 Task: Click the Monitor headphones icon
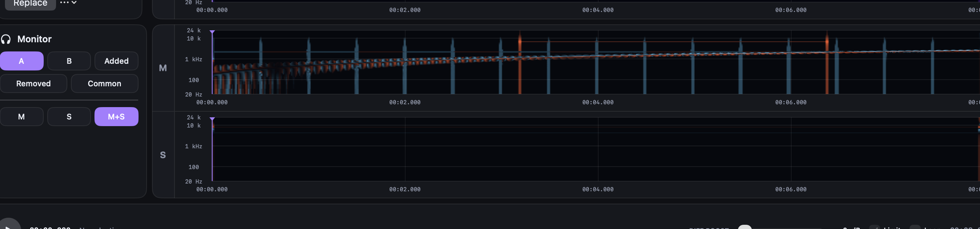point(6,39)
